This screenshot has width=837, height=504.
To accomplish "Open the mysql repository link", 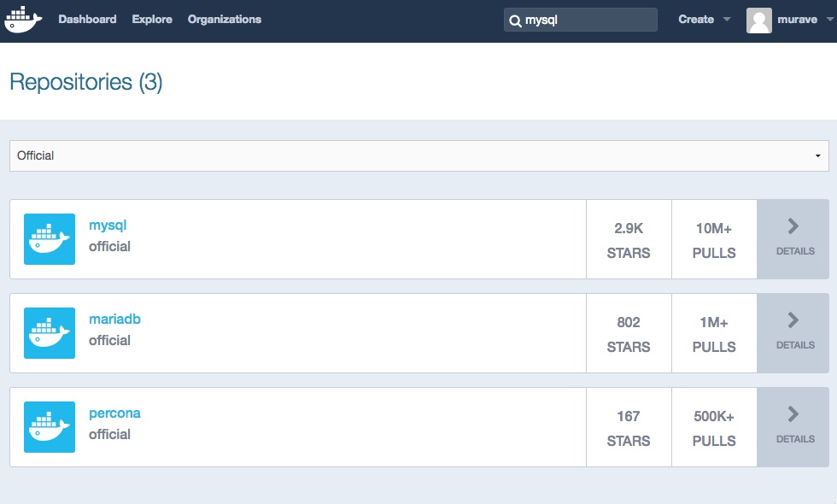I will pyautogui.click(x=108, y=226).
